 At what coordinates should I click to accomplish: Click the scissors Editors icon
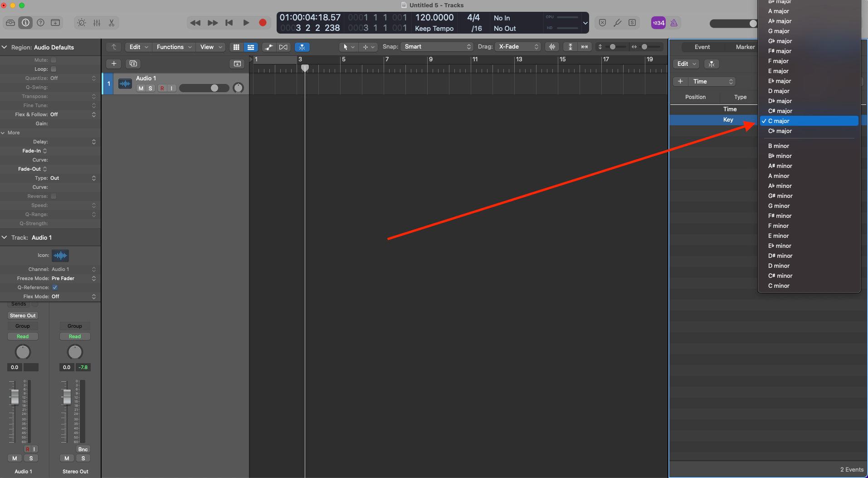pyautogui.click(x=112, y=23)
